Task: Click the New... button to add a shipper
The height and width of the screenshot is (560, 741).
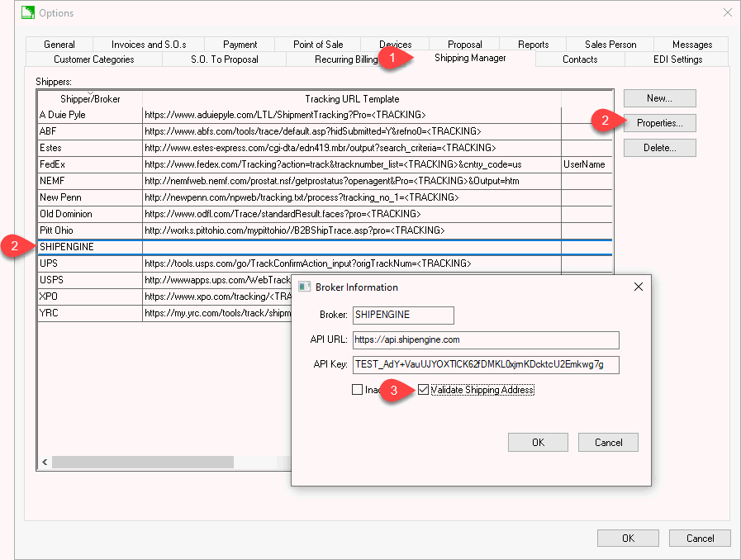Action: click(x=659, y=97)
